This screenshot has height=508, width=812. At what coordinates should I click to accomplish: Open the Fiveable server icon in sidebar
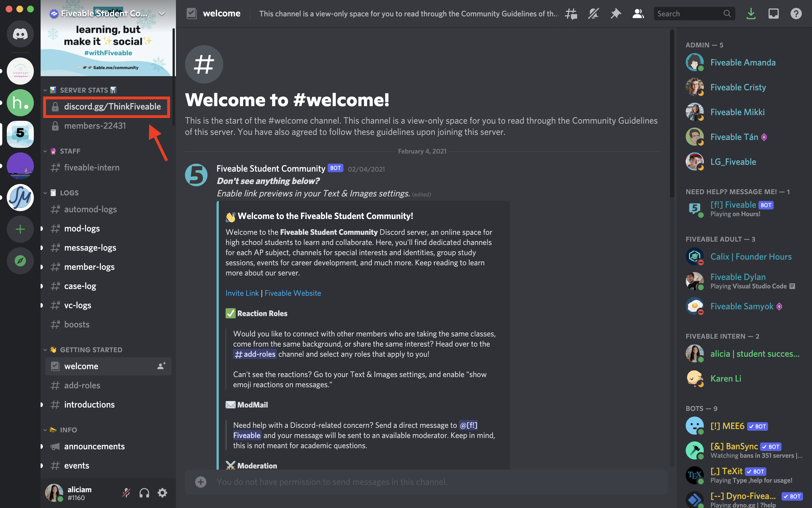click(x=20, y=134)
